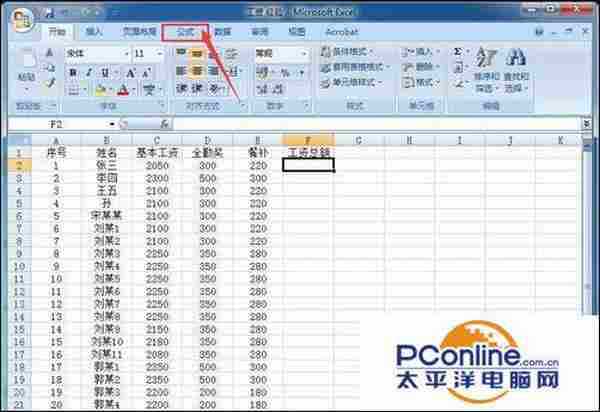The height and width of the screenshot is (412, 600).
Task: Click the AutoSum sigma icon
Action: 458,51
